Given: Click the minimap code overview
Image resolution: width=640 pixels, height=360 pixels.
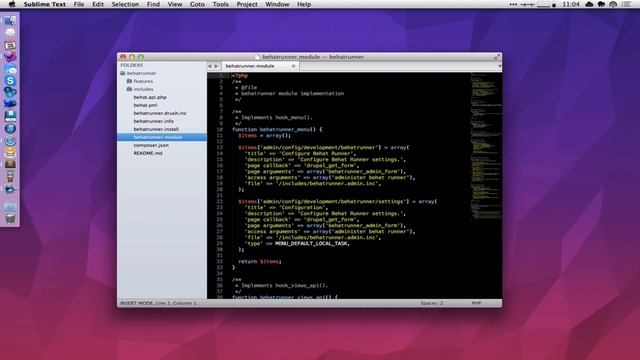Looking at the screenshot, I should click(486, 147).
